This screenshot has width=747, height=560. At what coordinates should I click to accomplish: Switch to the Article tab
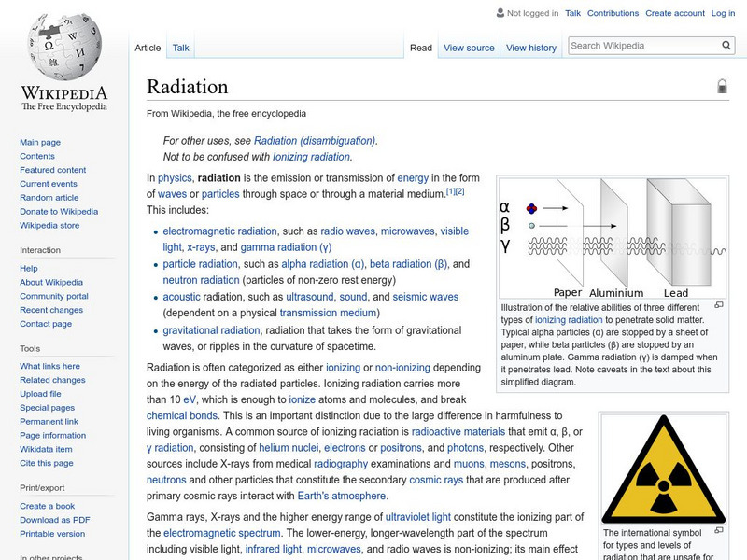point(148,48)
